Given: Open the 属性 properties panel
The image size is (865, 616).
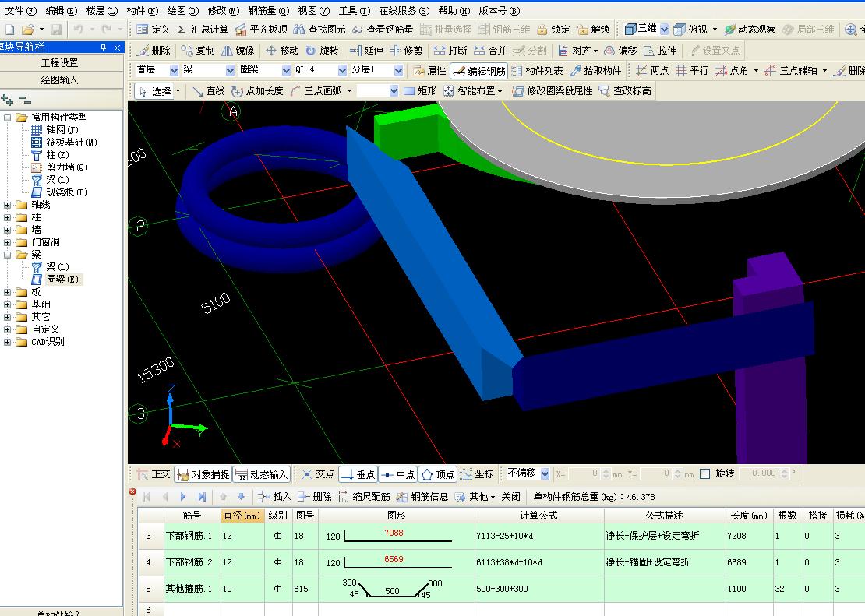Looking at the screenshot, I should (429, 71).
